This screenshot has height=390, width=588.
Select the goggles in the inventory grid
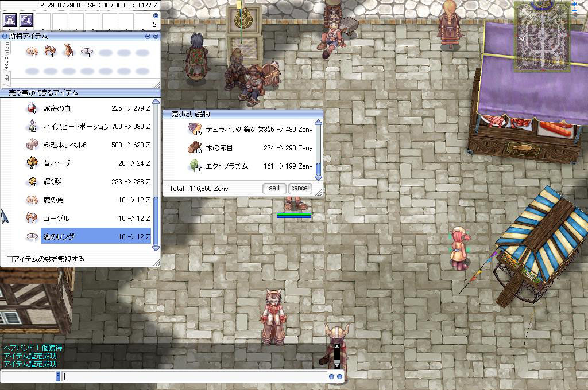click(50, 51)
